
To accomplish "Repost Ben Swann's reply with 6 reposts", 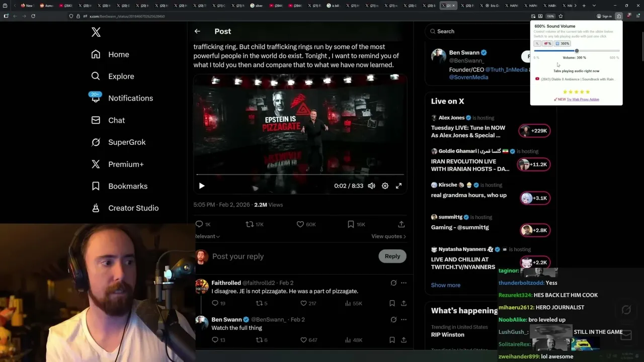I will pos(262,340).
